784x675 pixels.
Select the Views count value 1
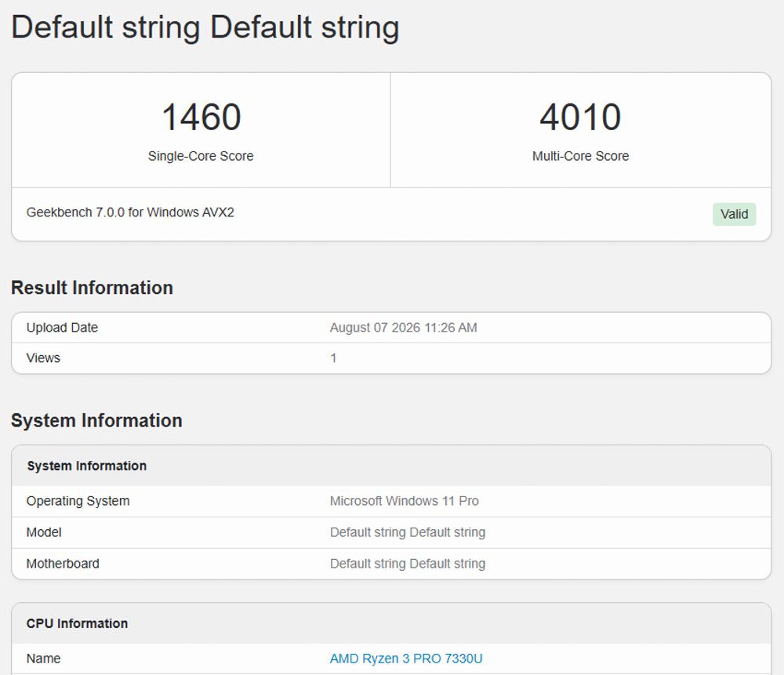pyautogui.click(x=333, y=358)
